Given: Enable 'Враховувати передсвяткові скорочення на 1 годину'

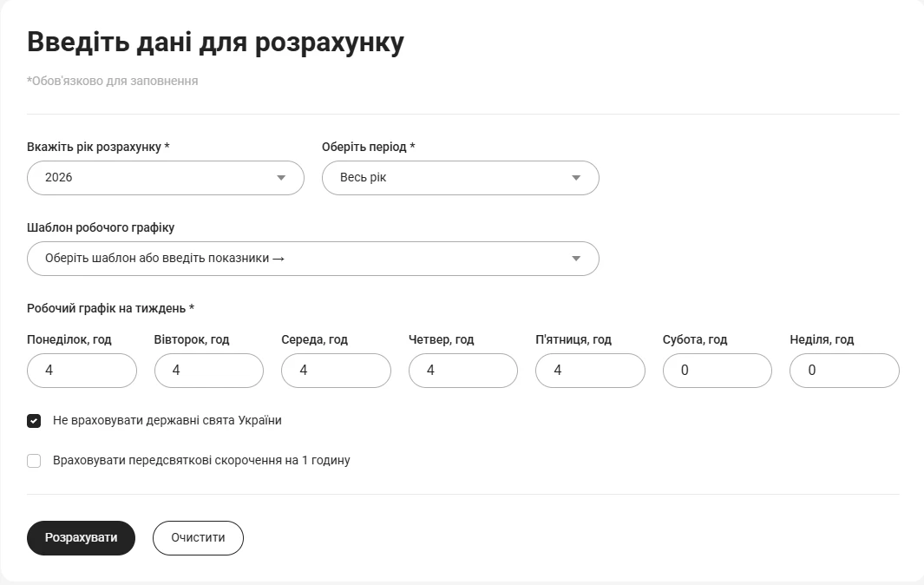Looking at the screenshot, I should [34, 461].
